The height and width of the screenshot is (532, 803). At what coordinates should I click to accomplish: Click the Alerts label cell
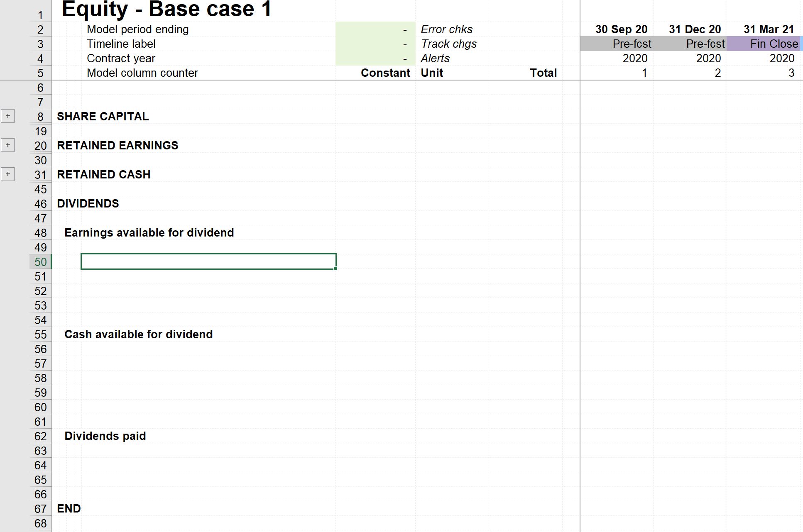tap(435, 59)
